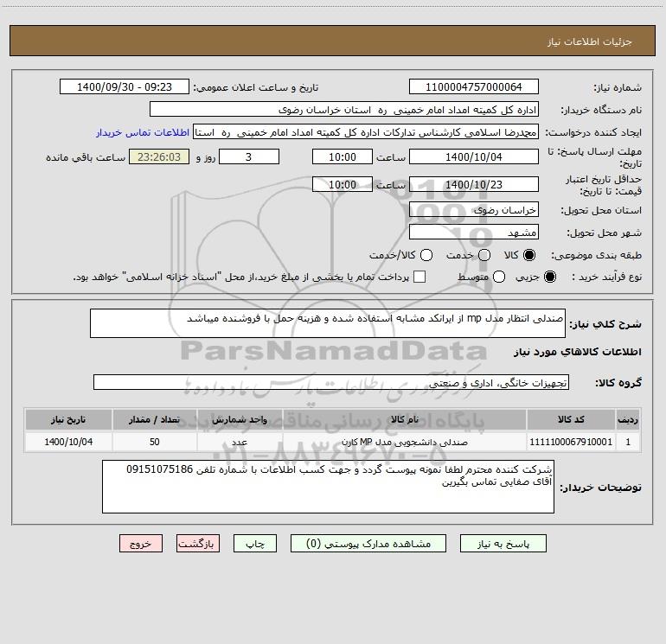Click the تاریخ نیاز column header
The width and height of the screenshot is (666, 644).
[68, 420]
